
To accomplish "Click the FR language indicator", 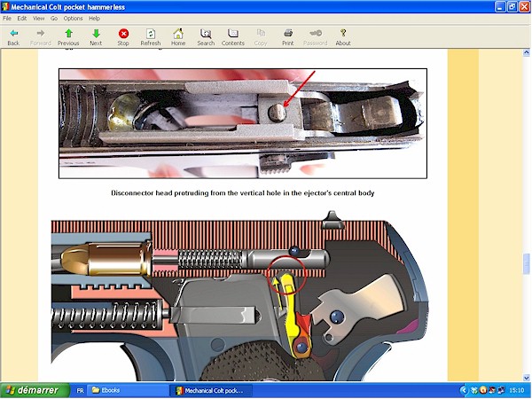I will [80, 390].
